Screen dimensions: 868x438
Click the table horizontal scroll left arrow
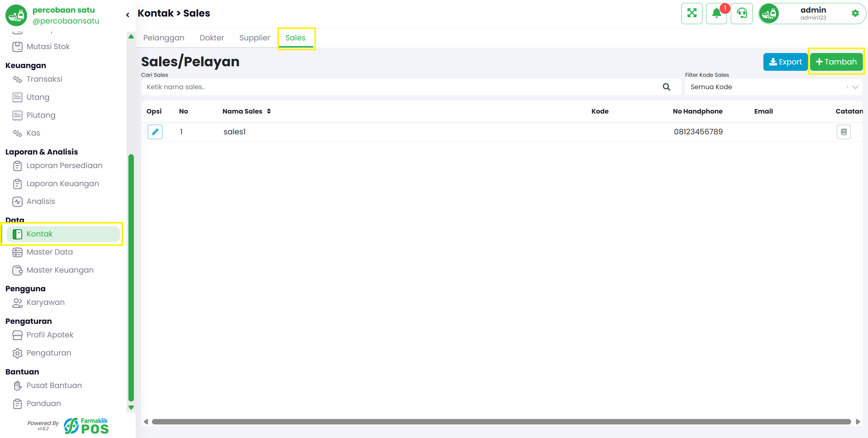pyautogui.click(x=146, y=422)
